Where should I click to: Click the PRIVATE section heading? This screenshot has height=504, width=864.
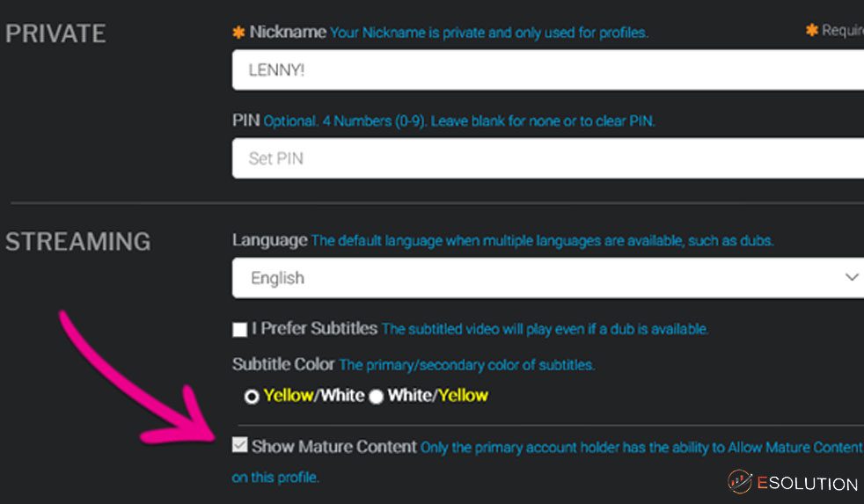click(x=55, y=33)
